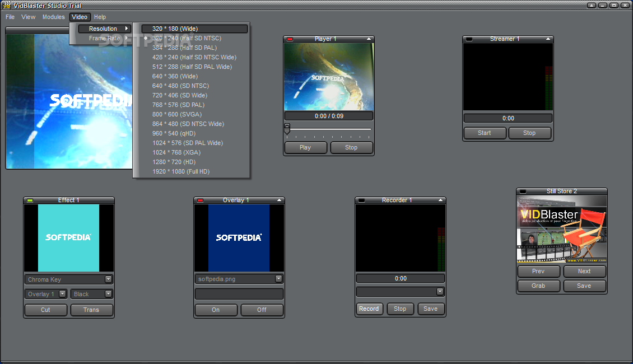Start Streamer 1
This screenshot has width=633, height=364.
[x=485, y=133]
